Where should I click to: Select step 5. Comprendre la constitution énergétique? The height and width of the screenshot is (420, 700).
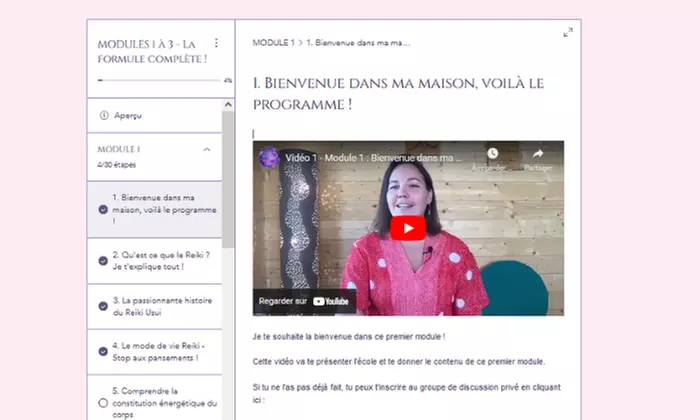point(154,398)
